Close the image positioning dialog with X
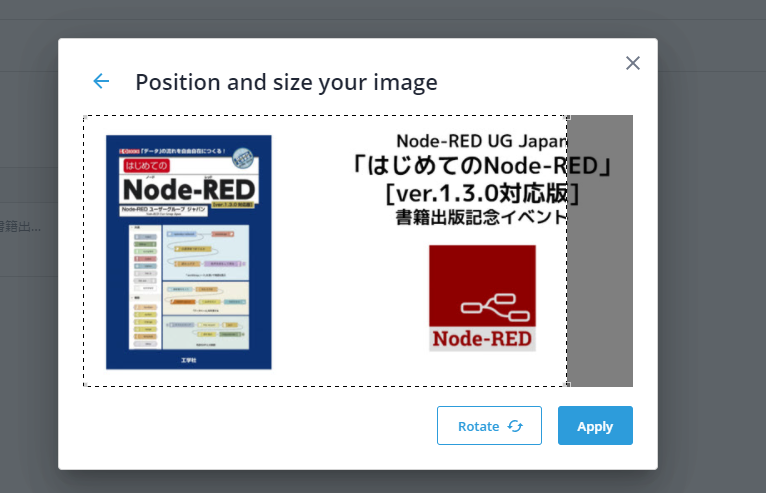The height and width of the screenshot is (493, 766). [632, 63]
